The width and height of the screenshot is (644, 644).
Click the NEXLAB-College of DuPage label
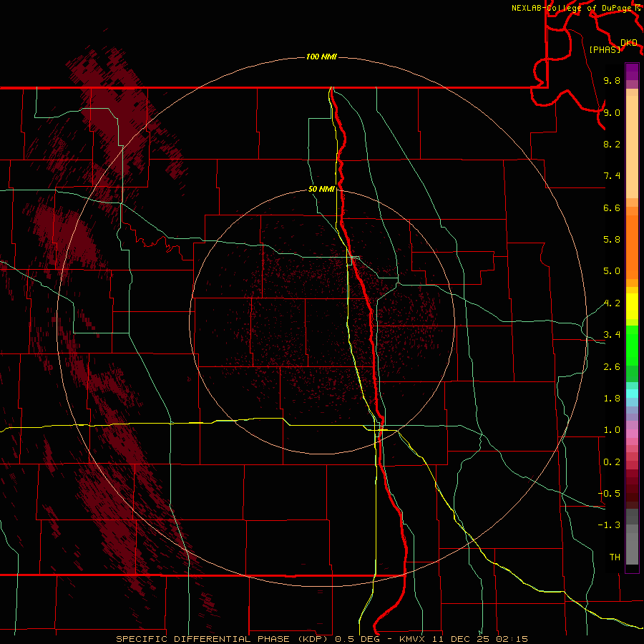572,8
